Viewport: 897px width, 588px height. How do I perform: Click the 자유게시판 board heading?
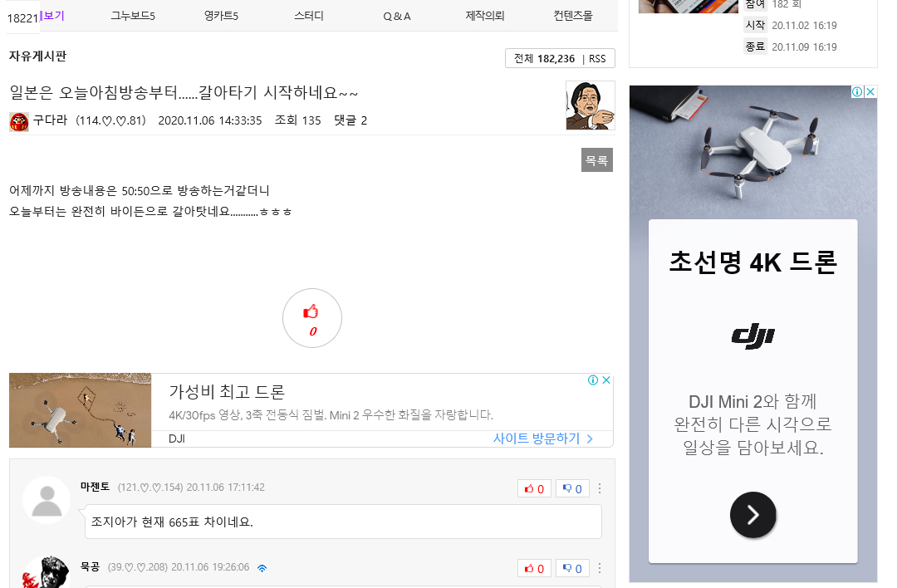click(37, 56)
